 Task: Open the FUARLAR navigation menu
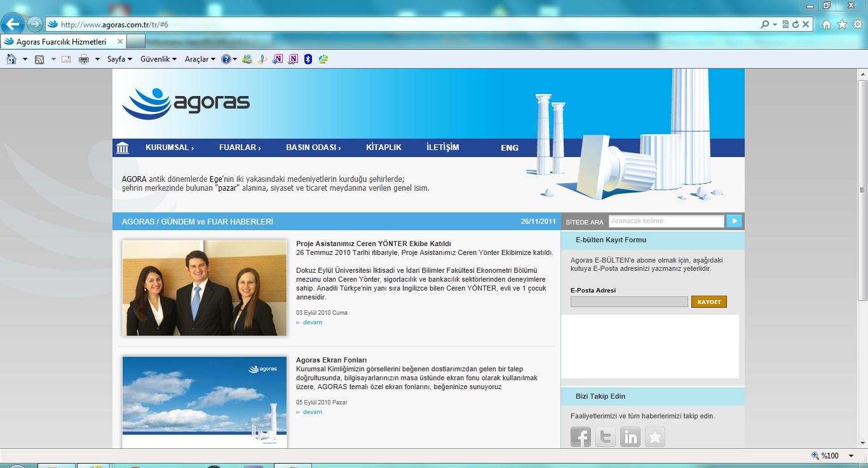[240, 148]
